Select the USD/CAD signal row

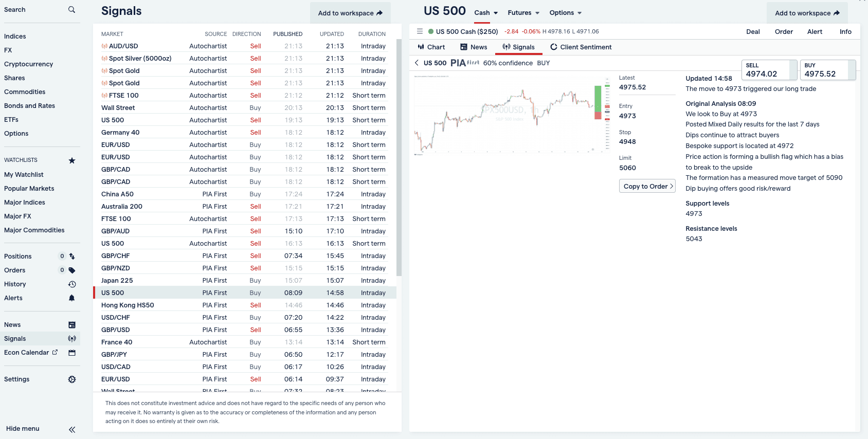coord(245,367)
